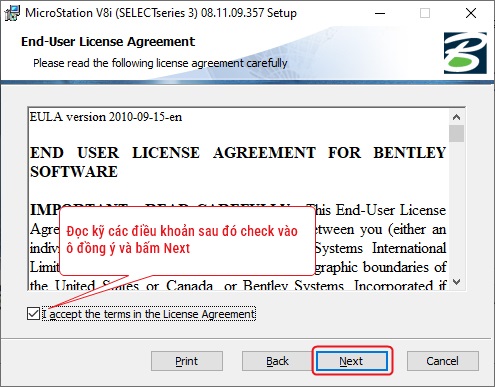
Task: Close the Setup window
Action: pyautogui.click(x=471, y=13)
